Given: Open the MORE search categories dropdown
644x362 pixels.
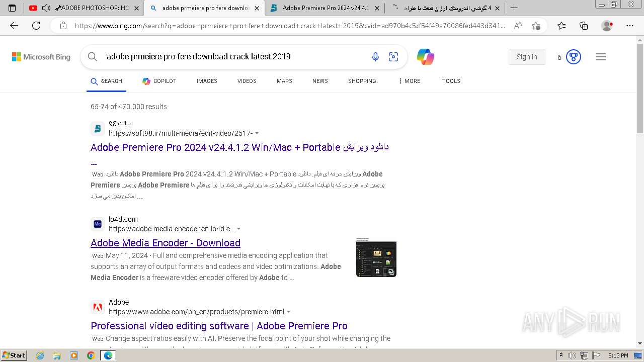Looking at the screenshot, I should (x=409, y=81).
